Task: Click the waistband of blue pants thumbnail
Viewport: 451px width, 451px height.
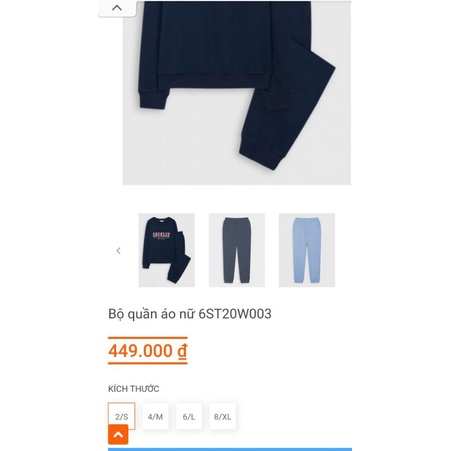Action: (307, 220)
